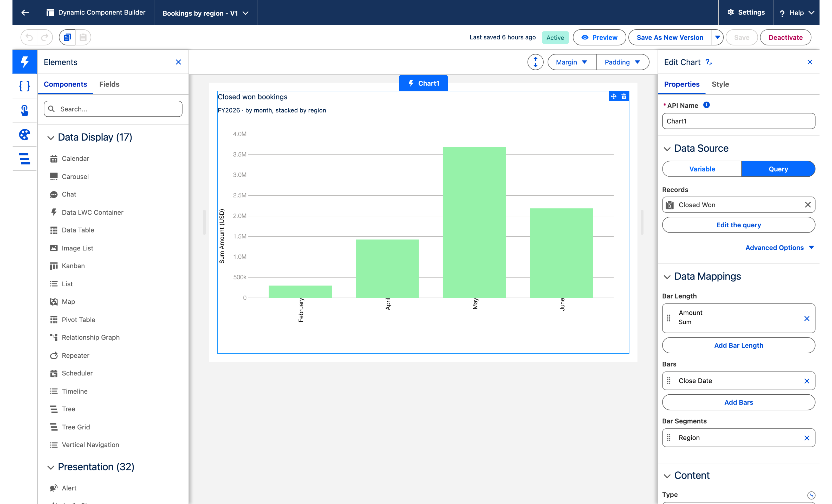Click the elements Search field

(113, 109)
